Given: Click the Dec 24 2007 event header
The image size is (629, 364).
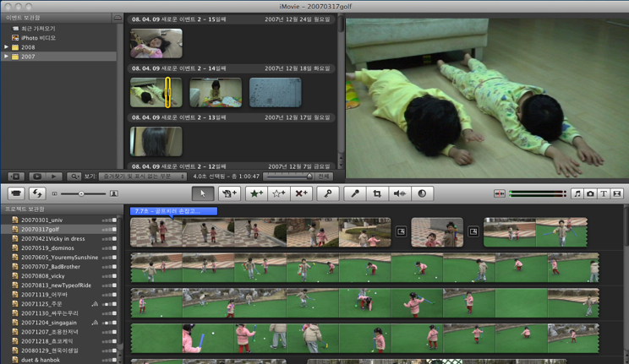Looking at the screenshot, I should click(231, 19).
